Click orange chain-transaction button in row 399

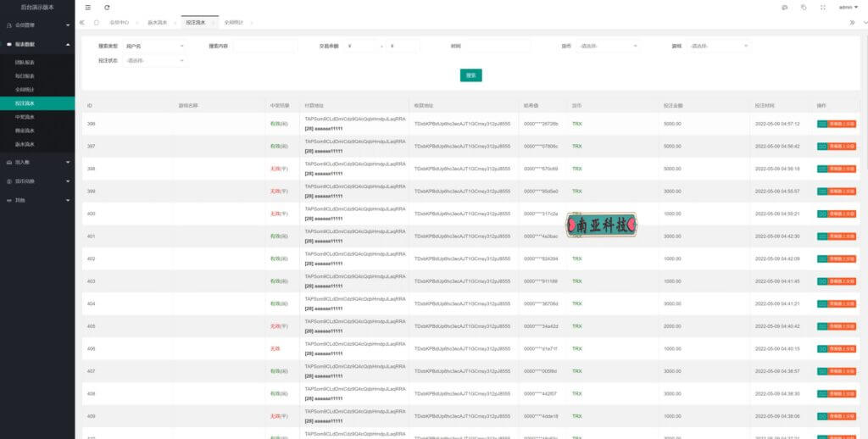tap(842, 192)
